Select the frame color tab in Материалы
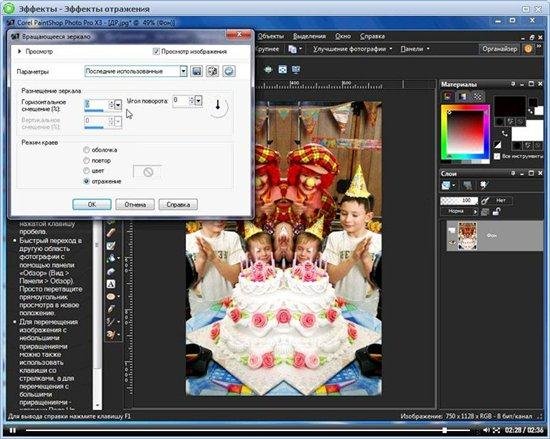550x439 pixels. tap(448, 96)
